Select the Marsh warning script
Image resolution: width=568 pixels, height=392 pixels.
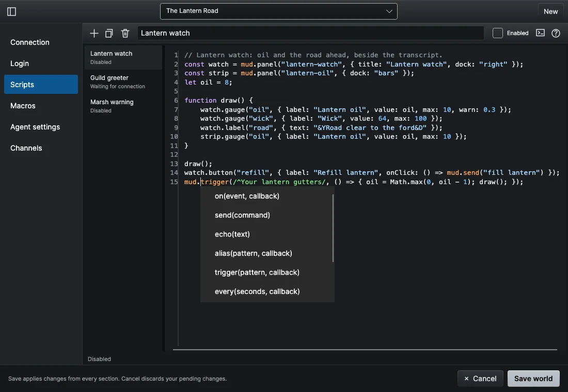point(123,106)
